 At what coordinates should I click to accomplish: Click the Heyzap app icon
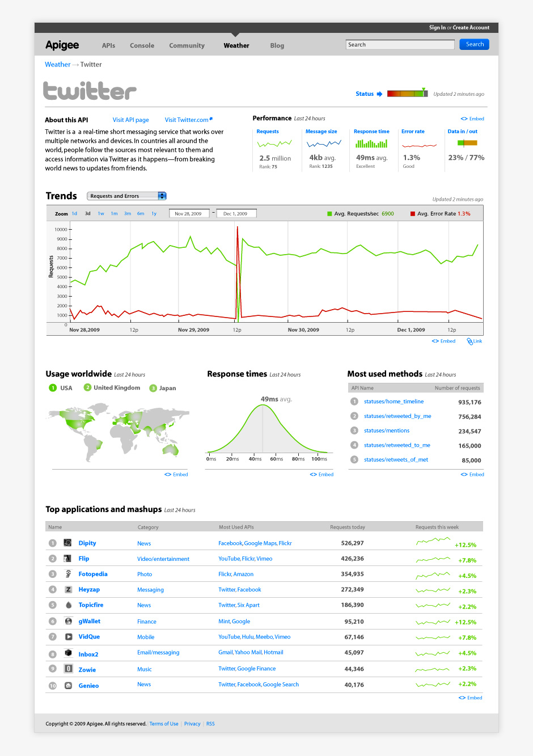tap(68, 590)
